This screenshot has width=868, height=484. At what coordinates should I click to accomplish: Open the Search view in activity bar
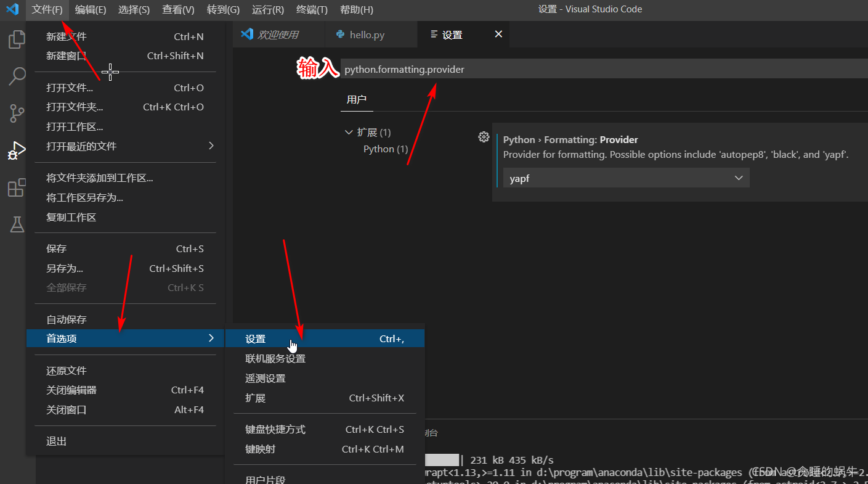pyautogui.click(x=17, y=76)
